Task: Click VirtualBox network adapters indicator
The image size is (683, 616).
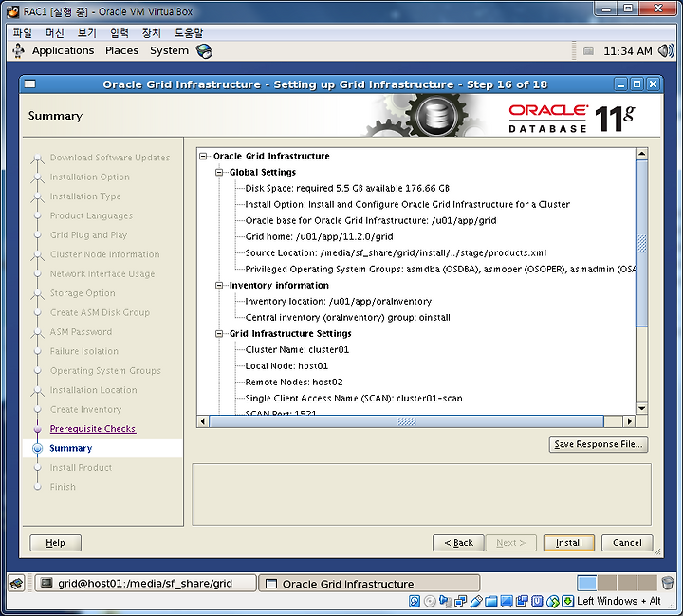Action: click(460, 601)
